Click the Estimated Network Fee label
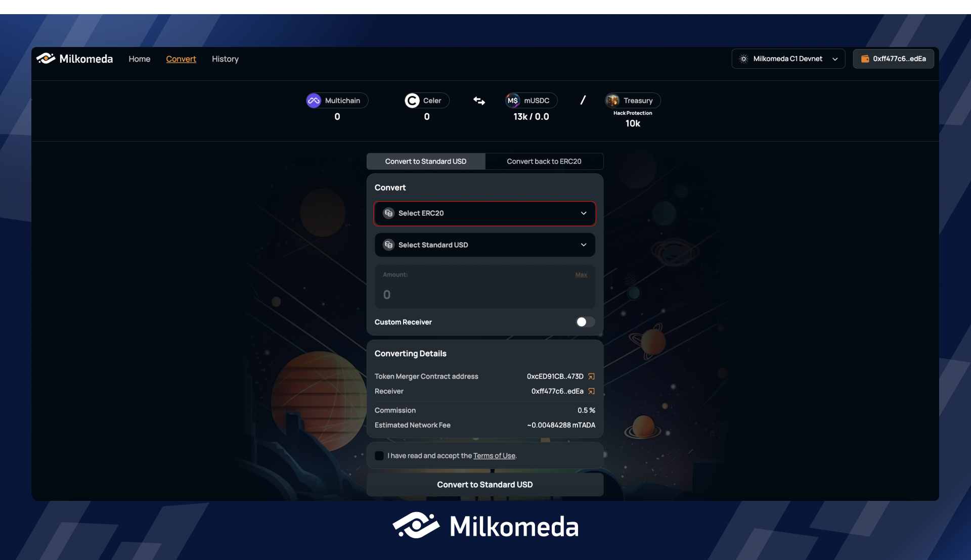 tap(412, 425)
